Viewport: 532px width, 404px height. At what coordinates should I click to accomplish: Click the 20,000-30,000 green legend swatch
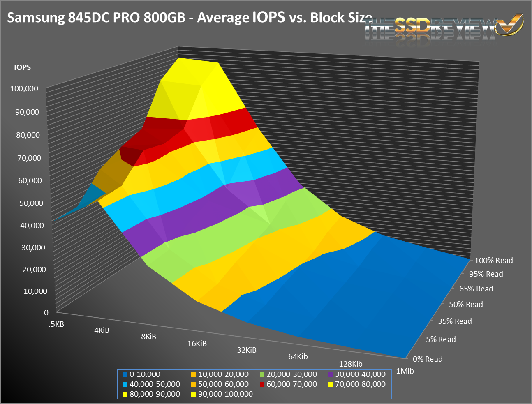click(x=262, y=374)
